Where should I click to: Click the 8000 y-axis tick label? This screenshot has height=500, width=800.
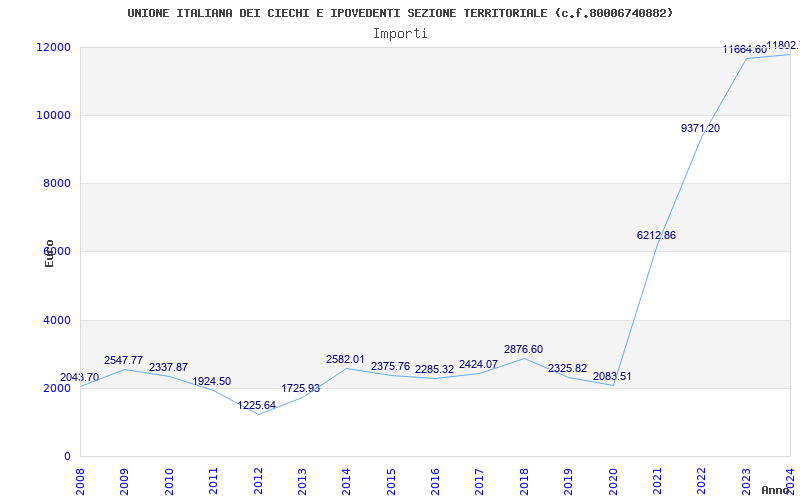tap(55, 183)
